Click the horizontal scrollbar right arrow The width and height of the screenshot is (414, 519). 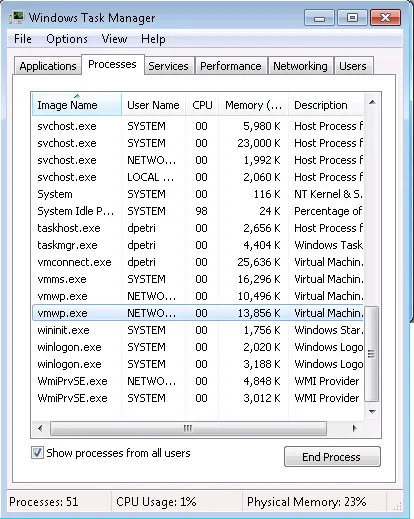[354, 428]
